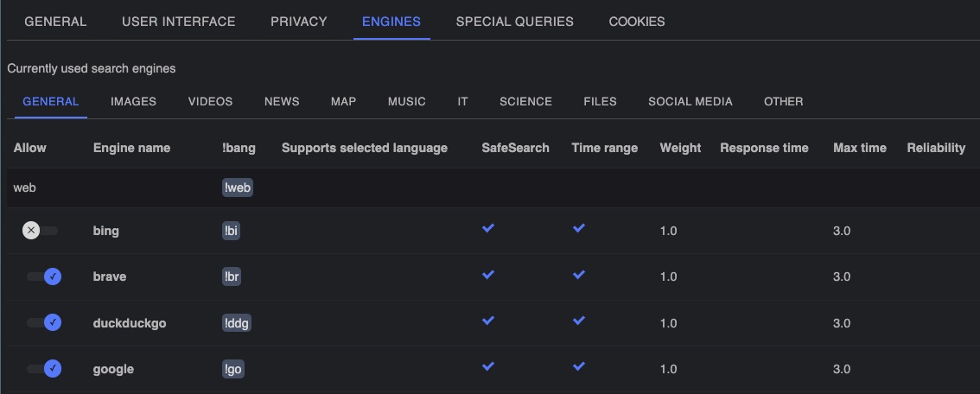View the Map engine category
Screen dimensions: 980x394
point(343,101)
